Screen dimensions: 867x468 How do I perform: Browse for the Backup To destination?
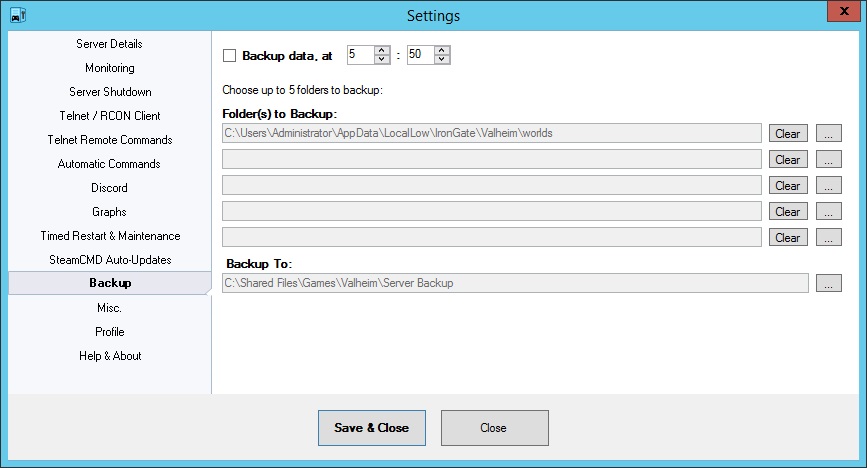pos(829,284)
